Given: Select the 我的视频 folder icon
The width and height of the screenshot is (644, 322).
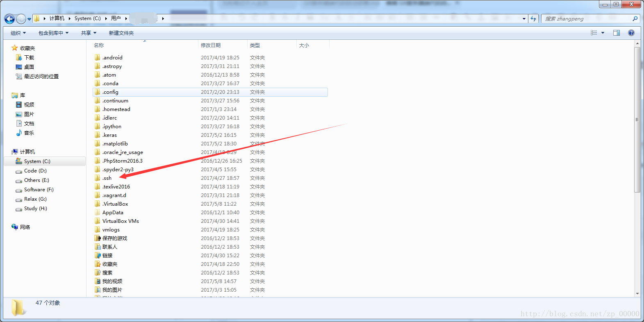Looking at the screenshot, I should pyautogui.click(x=98, y=281).
